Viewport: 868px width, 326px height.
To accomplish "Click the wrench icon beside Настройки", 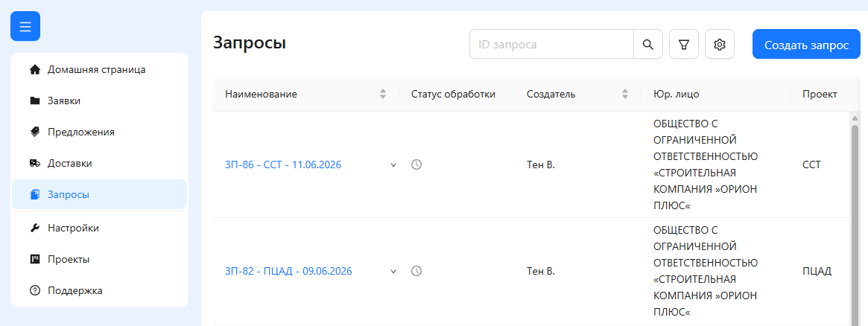I will tap(35, 228).
